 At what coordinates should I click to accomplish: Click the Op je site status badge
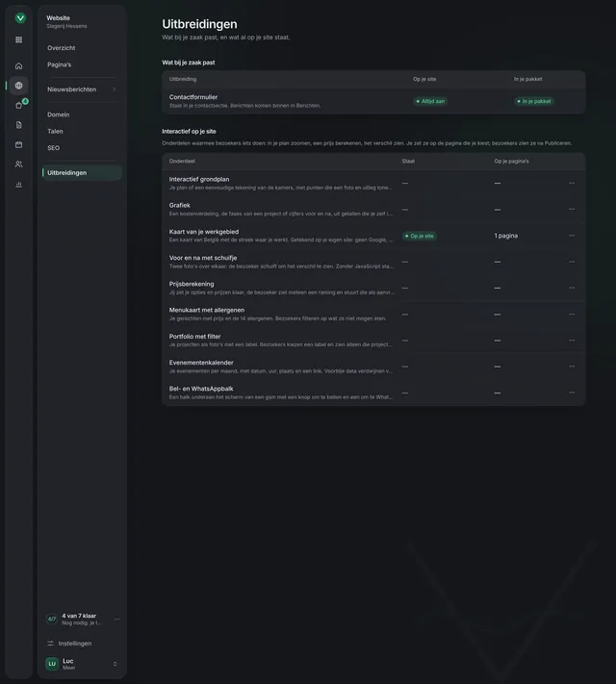419,236
